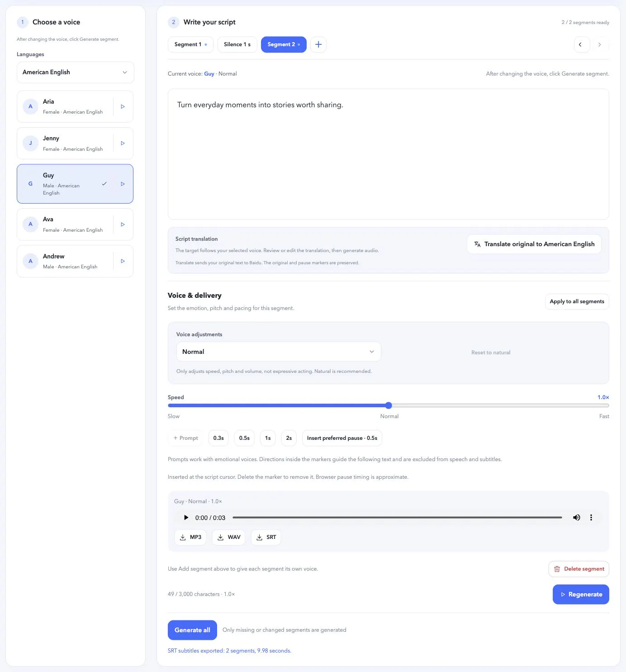
Task: Download audio as WAV
Action: pyautogui.click(x=229, y=537)
